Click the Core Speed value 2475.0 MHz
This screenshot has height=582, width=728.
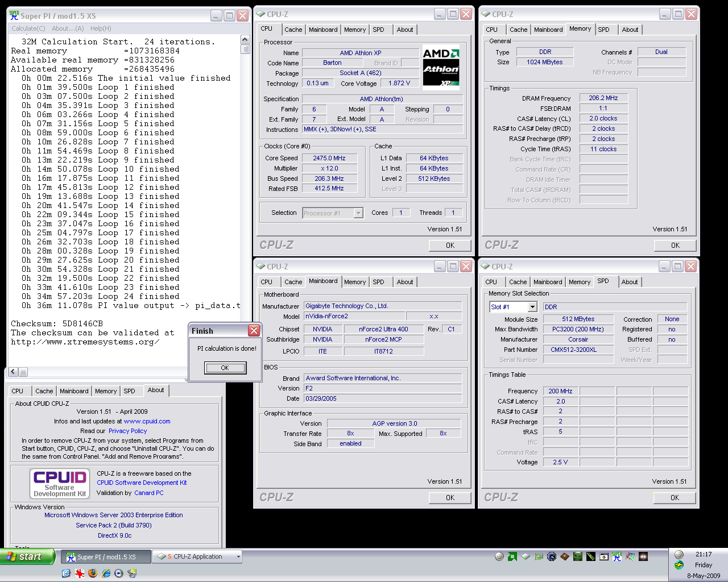(x=329, y=158)
